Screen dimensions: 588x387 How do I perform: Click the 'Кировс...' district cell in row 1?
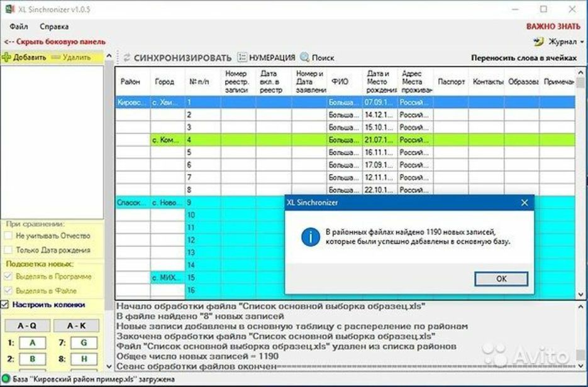pos(133,102)
